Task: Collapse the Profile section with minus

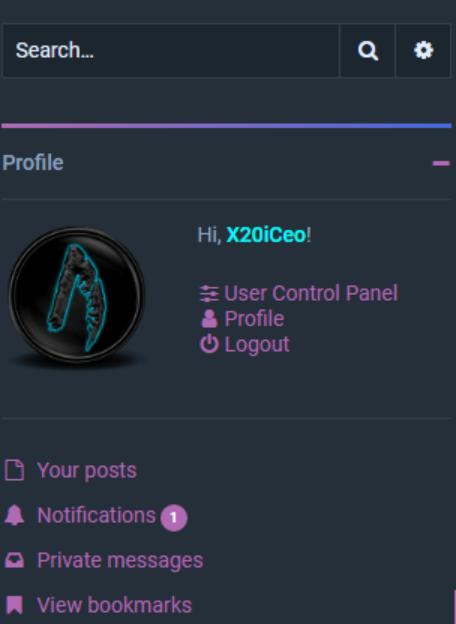Action: (x=441, y=163)
